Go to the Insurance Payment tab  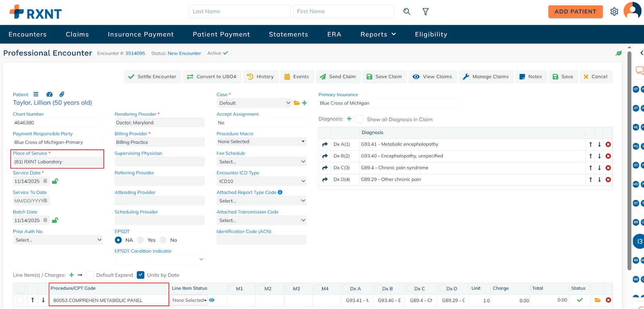(x=140, y=35)
